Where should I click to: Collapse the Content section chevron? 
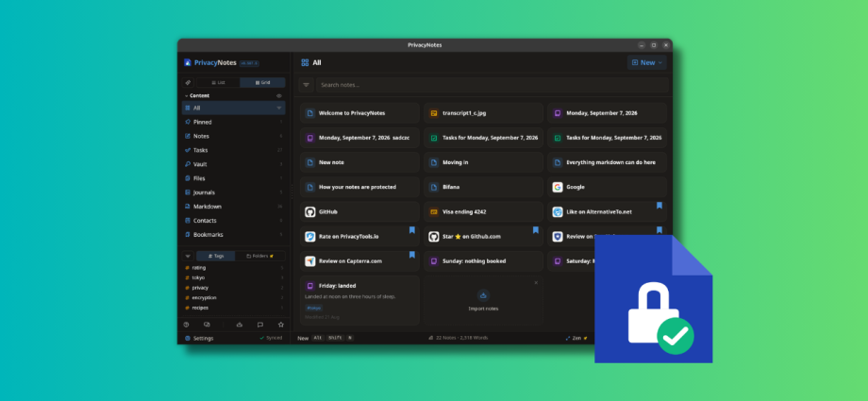(186, 96)
